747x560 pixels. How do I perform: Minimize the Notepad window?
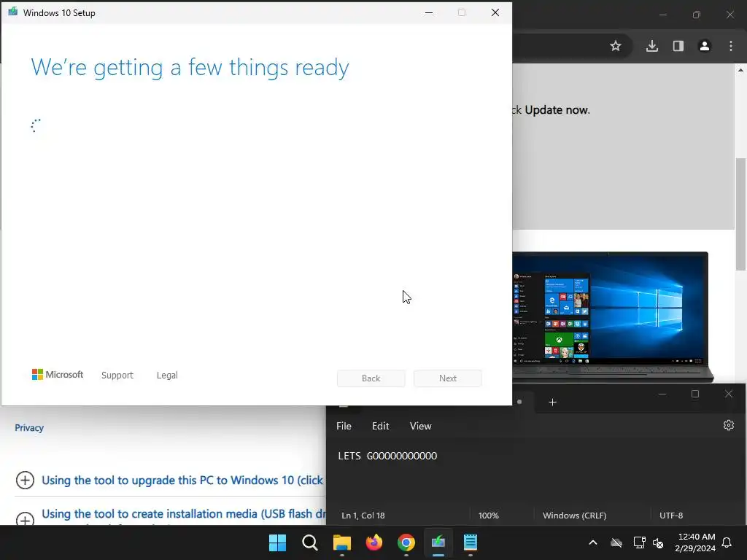pos(662,394)
